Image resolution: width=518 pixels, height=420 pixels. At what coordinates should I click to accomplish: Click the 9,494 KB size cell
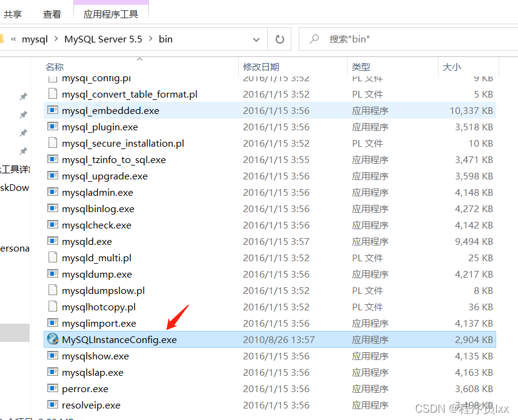[x=474, y=242]
